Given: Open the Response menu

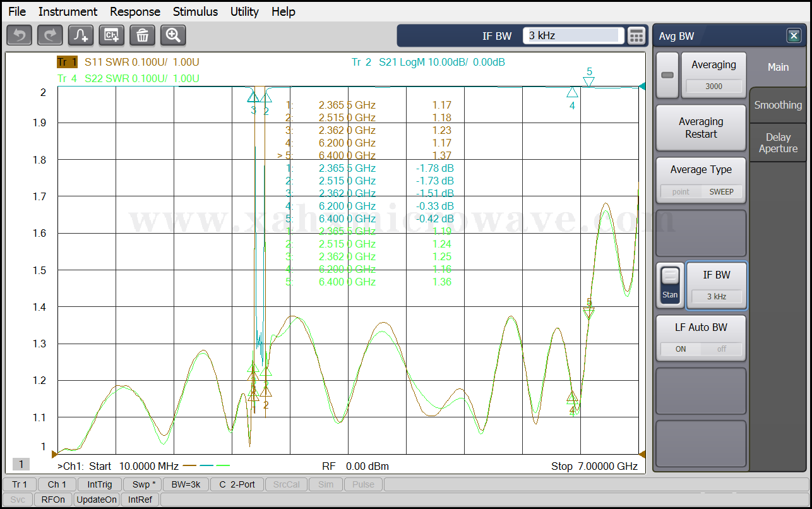Looking at the screenshot, I should tap(135, 11).
